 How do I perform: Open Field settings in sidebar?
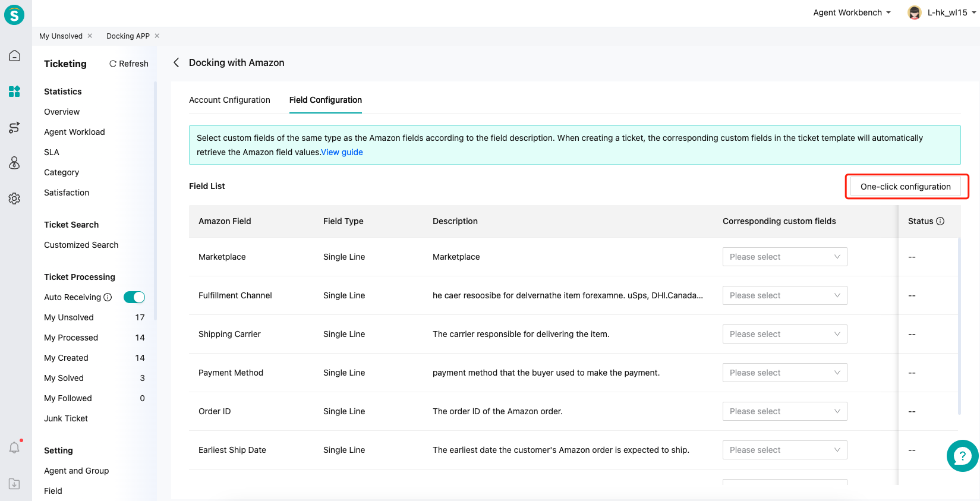[53, 491]
